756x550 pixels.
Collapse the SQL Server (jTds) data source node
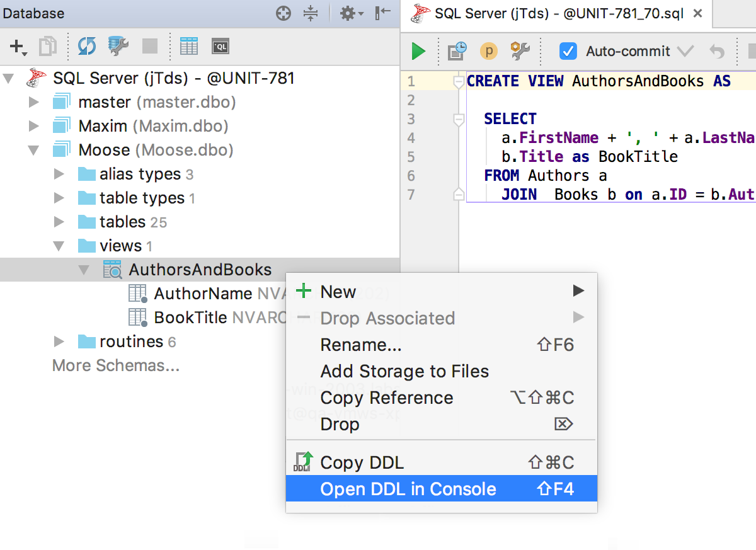(8, 79)
